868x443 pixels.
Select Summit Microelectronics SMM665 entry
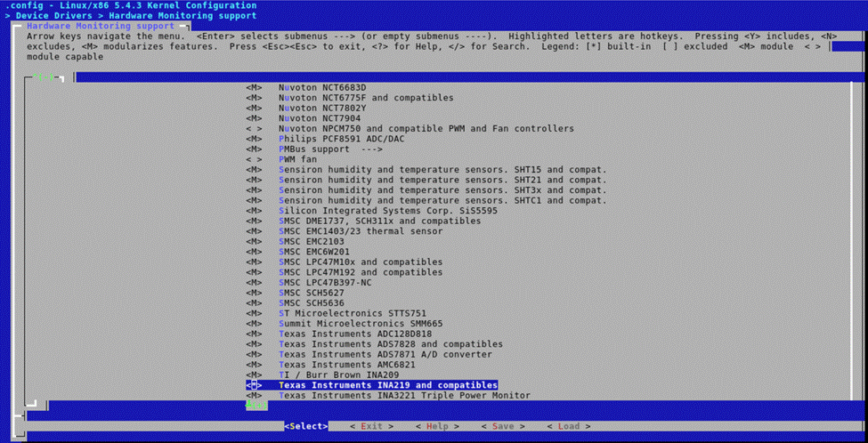coord(361,324)
